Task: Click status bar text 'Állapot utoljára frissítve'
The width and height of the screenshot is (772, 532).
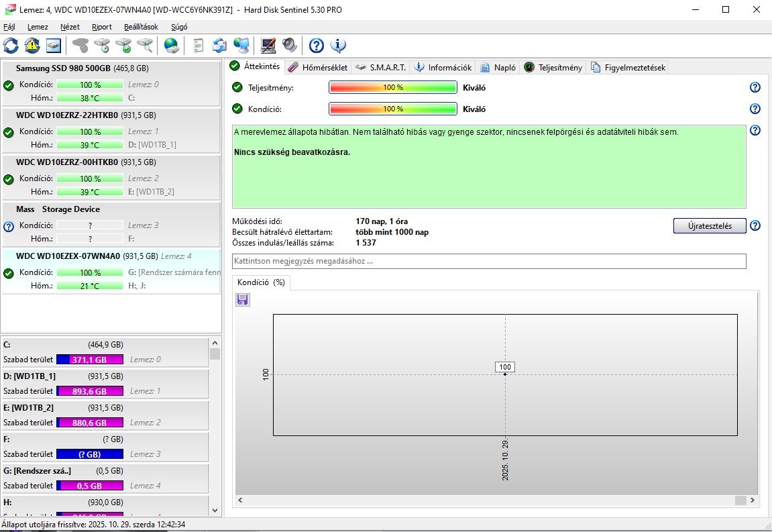Action: [x=44, y=525]
